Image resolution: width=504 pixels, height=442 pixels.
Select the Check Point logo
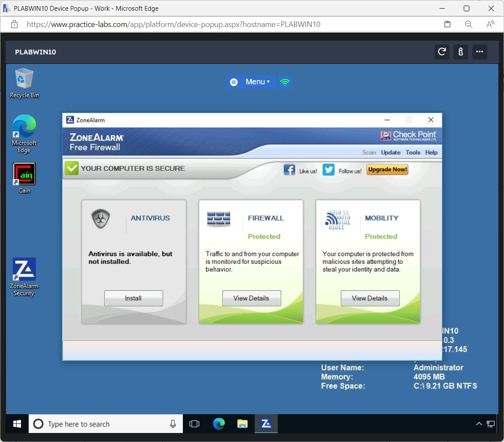pos(408,135)
